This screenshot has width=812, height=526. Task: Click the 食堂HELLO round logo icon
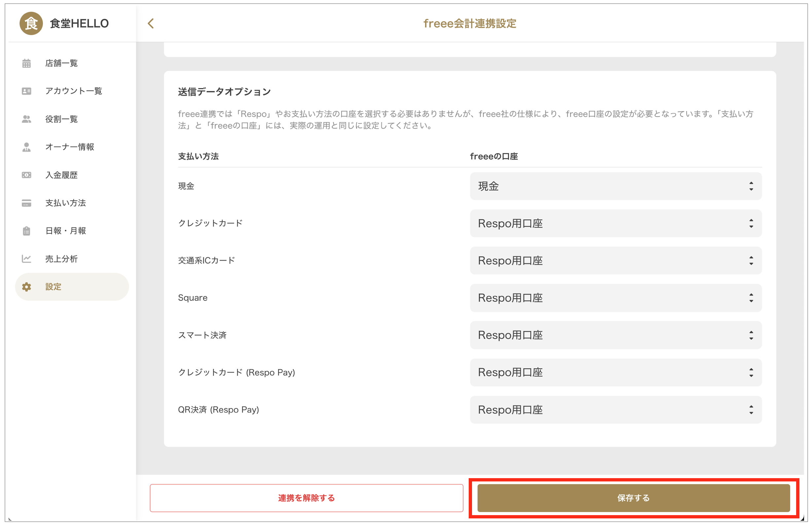31,23
